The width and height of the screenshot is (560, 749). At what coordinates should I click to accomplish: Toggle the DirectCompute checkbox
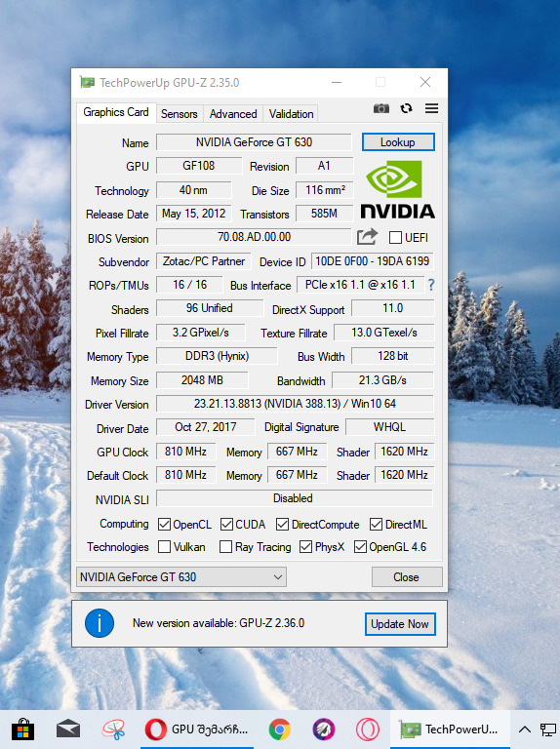(282, 524)
